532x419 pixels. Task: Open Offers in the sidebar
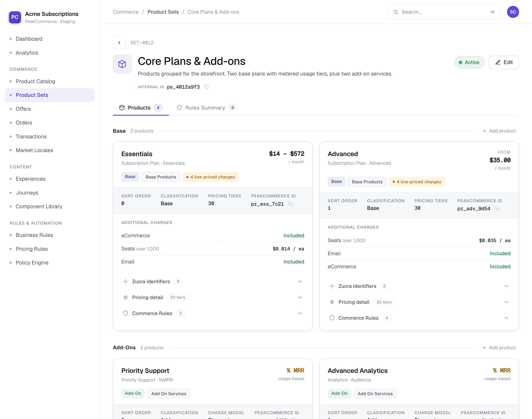pos(50,109)
